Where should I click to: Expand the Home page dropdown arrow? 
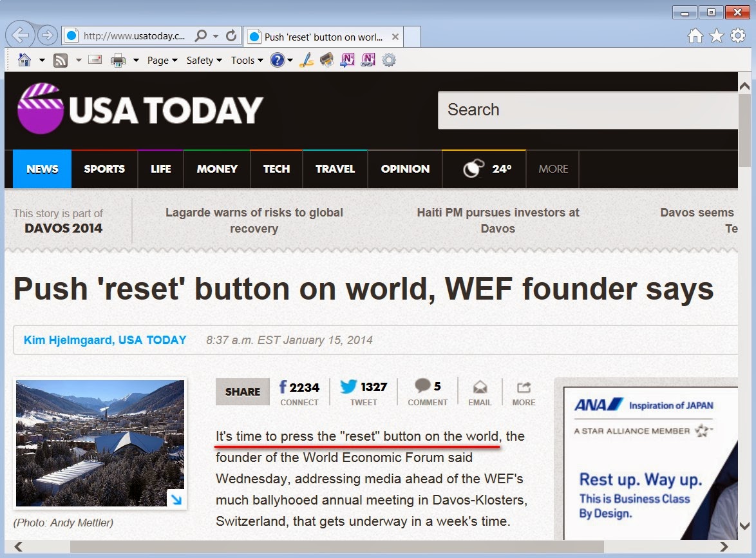click(x=42, y=61)
